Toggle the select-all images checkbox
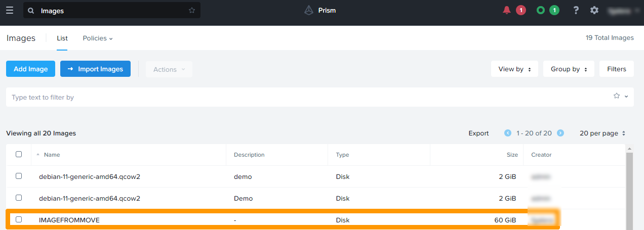This screenshot has height=230, width=644. 19,154
